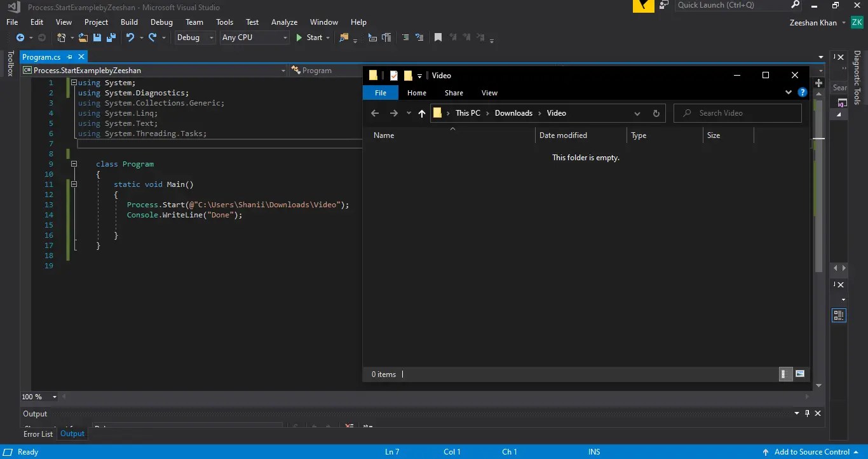
Task: Switch File Explorer to details view
Action: (x=785, y=374)
